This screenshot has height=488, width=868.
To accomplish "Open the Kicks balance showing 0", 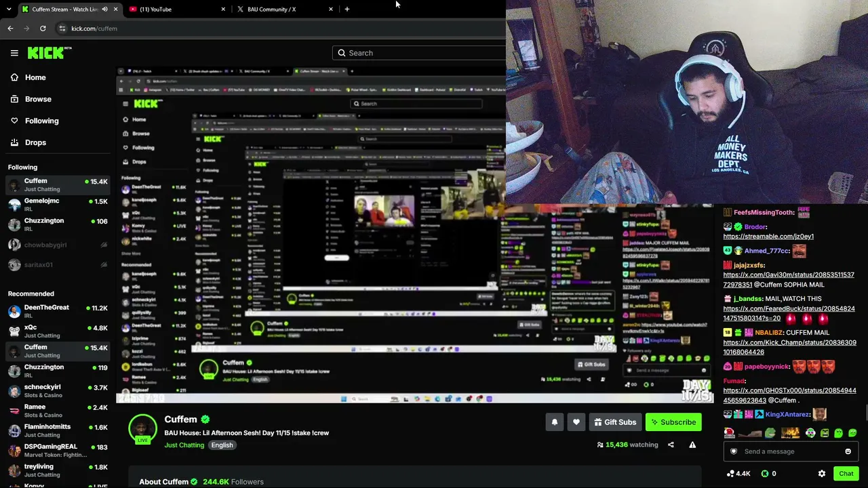I will coord(768,474).
